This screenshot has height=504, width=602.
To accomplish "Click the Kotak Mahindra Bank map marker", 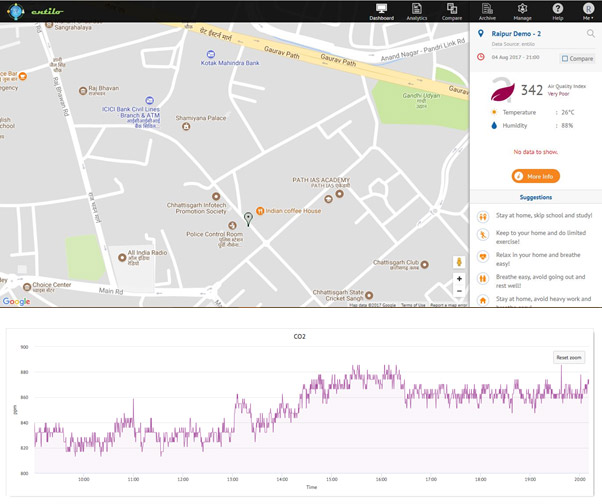I will click(x=211, y=54).
